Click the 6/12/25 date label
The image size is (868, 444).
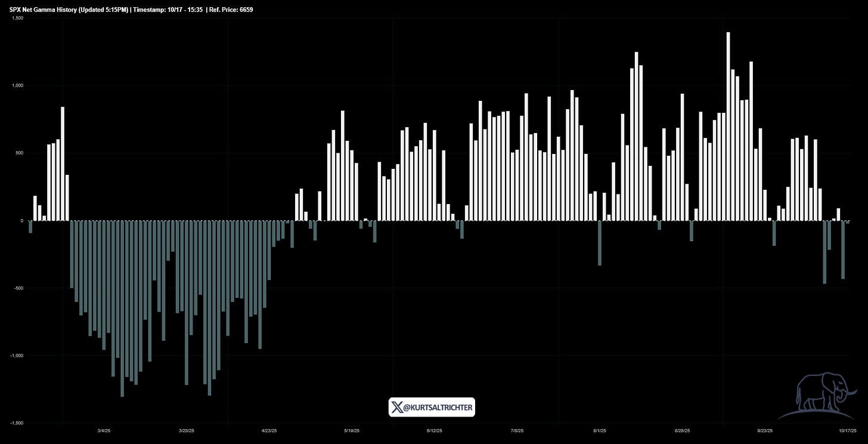coord(435,430)
